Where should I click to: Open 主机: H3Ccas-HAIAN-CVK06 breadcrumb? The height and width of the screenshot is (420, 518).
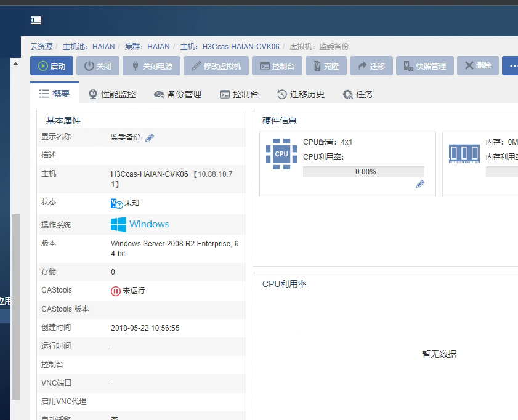(x=230, y=47)
